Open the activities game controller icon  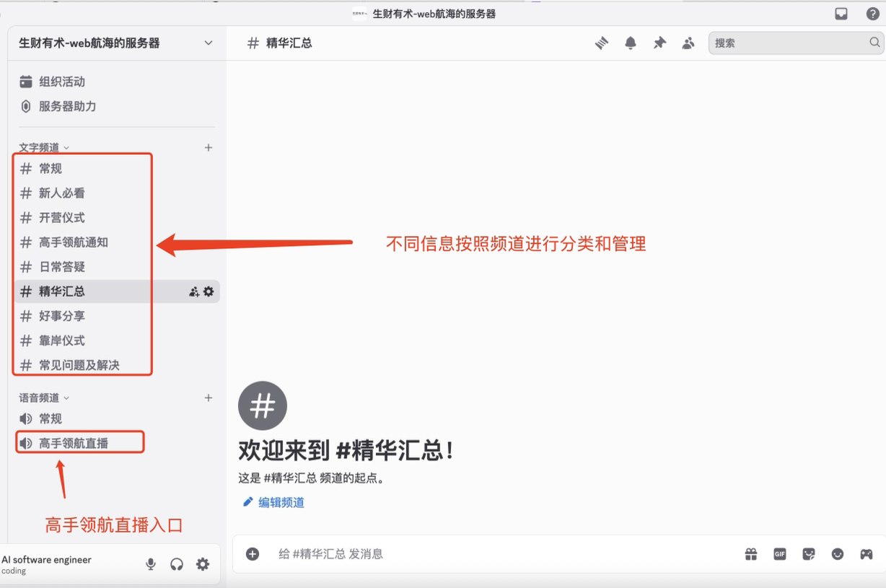(866, 554)
